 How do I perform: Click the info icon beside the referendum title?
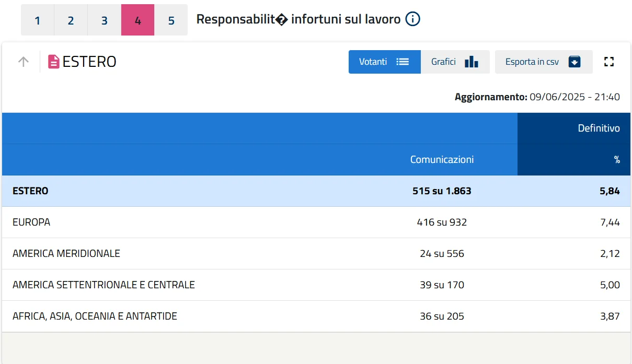pos(412,20)
